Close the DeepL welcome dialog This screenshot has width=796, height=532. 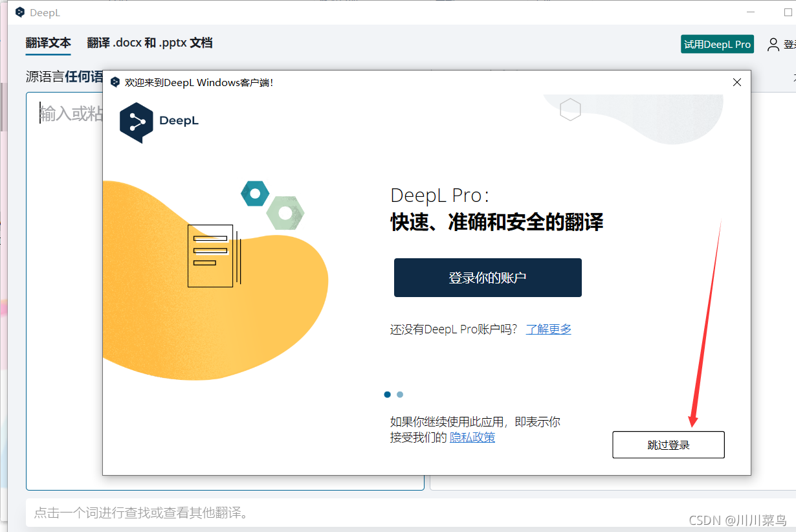pos(737,82)
